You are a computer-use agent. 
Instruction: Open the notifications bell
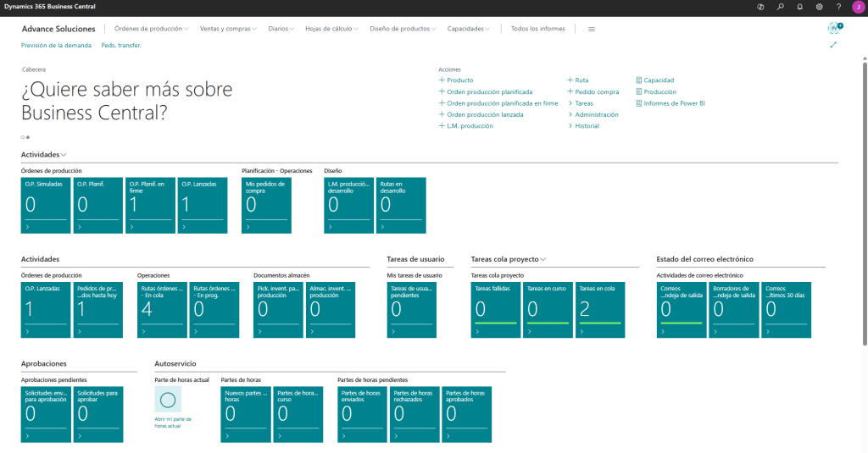pos(799,6)
